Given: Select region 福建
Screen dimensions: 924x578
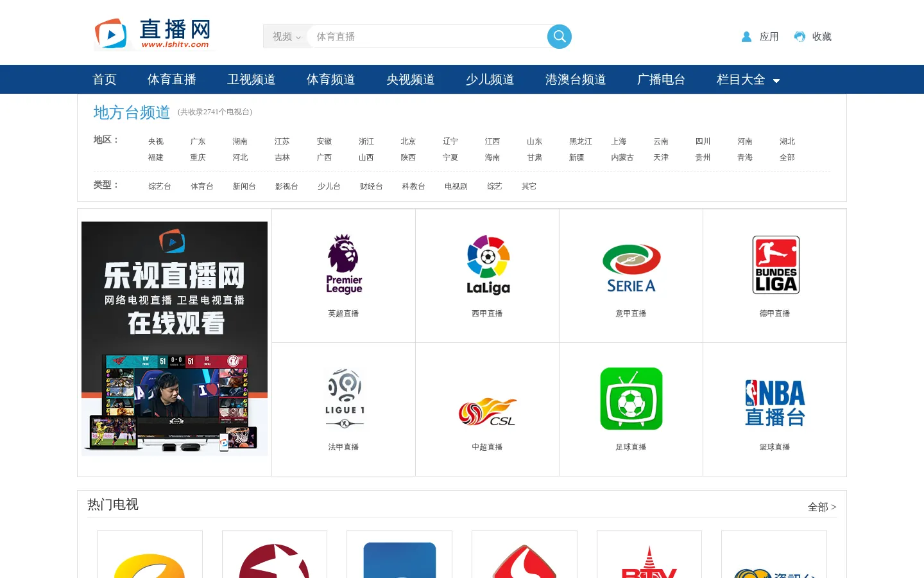Looking at the screenshot, I should [156, 157].
